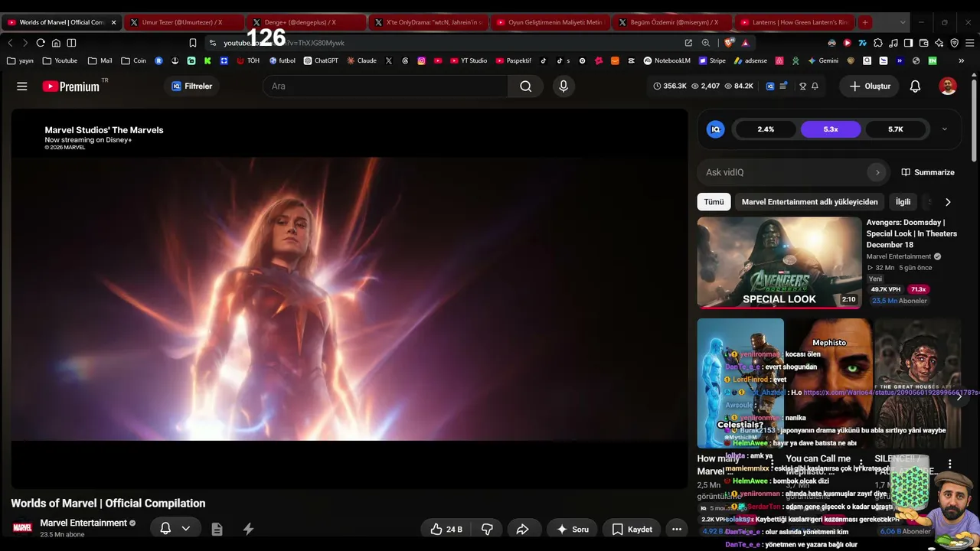Image resolution: width=980 pixels, height=551 pixels.
Task: Select the Marvel Entertainment uploader chip
Action: (810, 202)
